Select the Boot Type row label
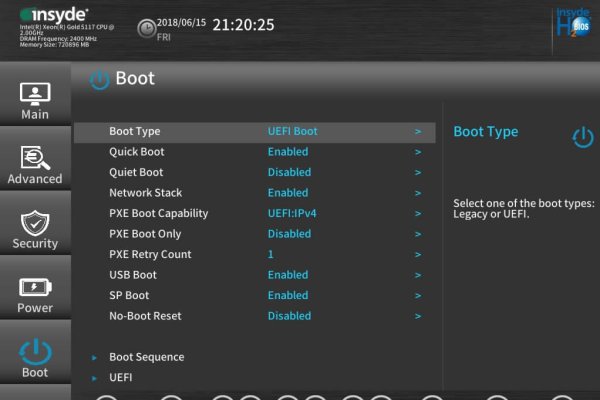Viewport: 600px width, 400px height. (135, 132)
